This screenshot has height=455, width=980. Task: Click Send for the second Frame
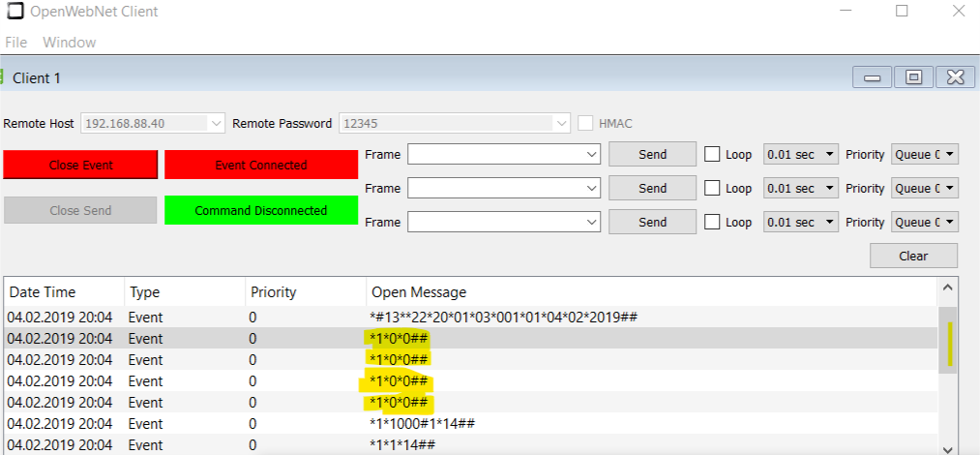pyautogui.click(x=652, y=188)
